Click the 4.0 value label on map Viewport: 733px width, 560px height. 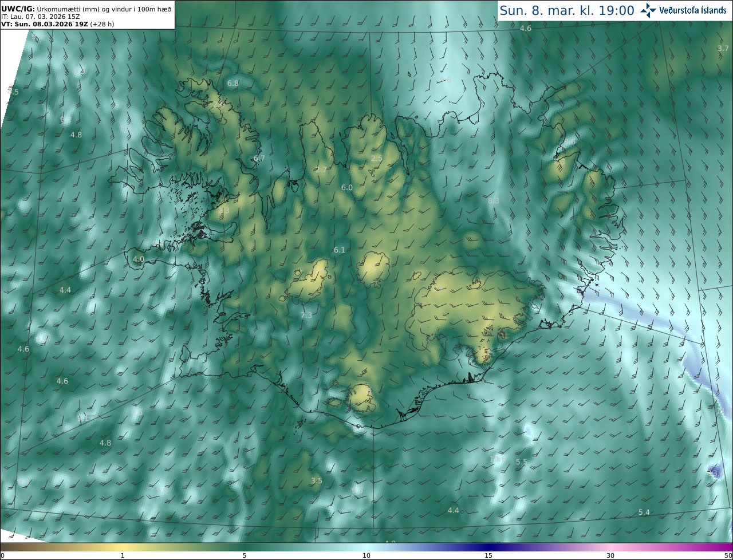(x=139, y=259)
